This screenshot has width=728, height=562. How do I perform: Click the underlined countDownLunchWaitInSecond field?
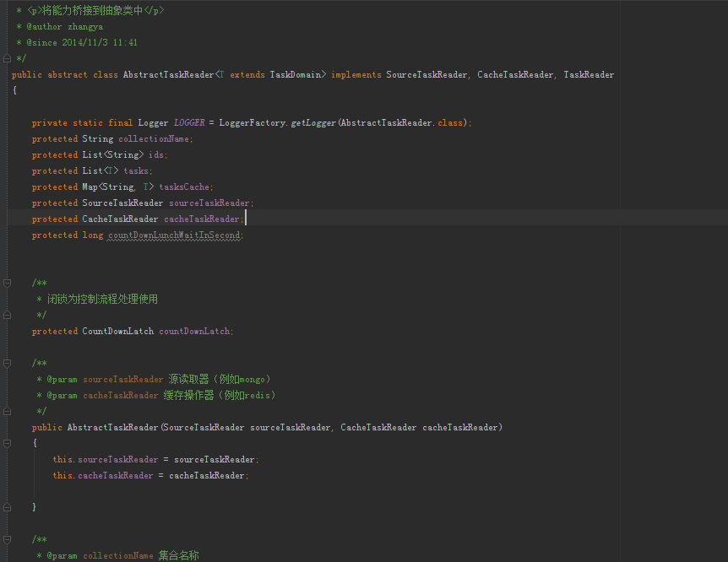[174, 235]
